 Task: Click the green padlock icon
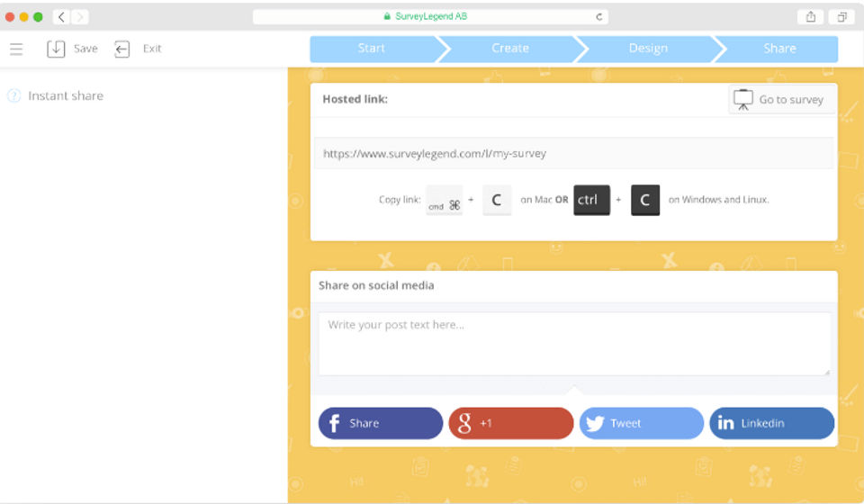point(387,16)
